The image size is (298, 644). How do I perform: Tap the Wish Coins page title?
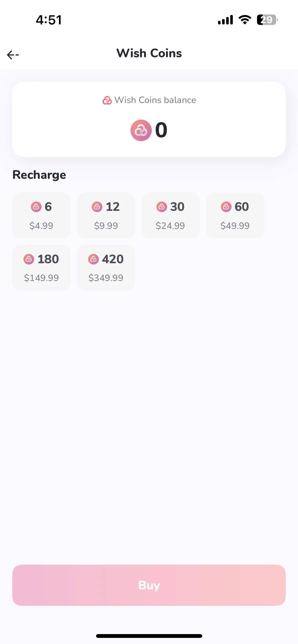149,53
